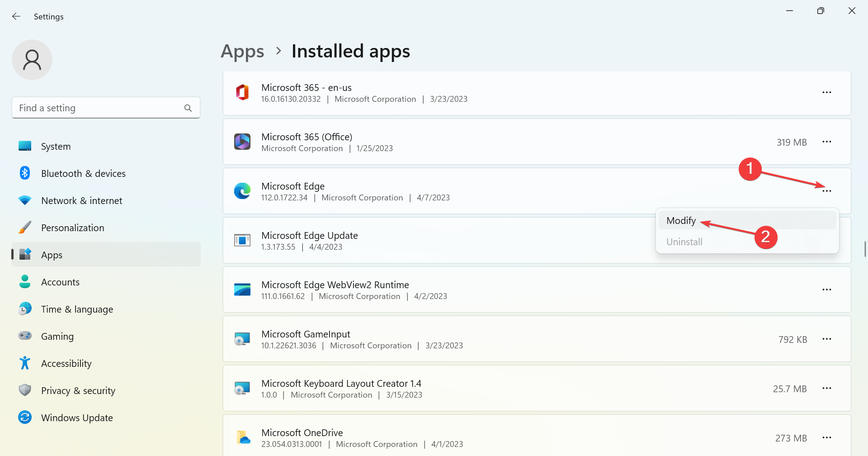The height and width of the screenshot is (456, 868).
Task: Open Accessibility settings
Action: (106, 363)
